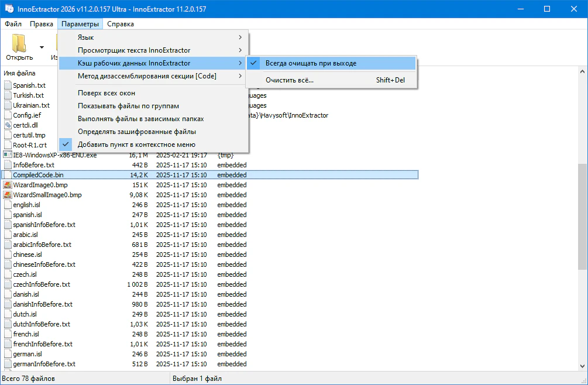Click the Открыть folder icon in toolbar
588x385 pixels.
pos(19,44)
